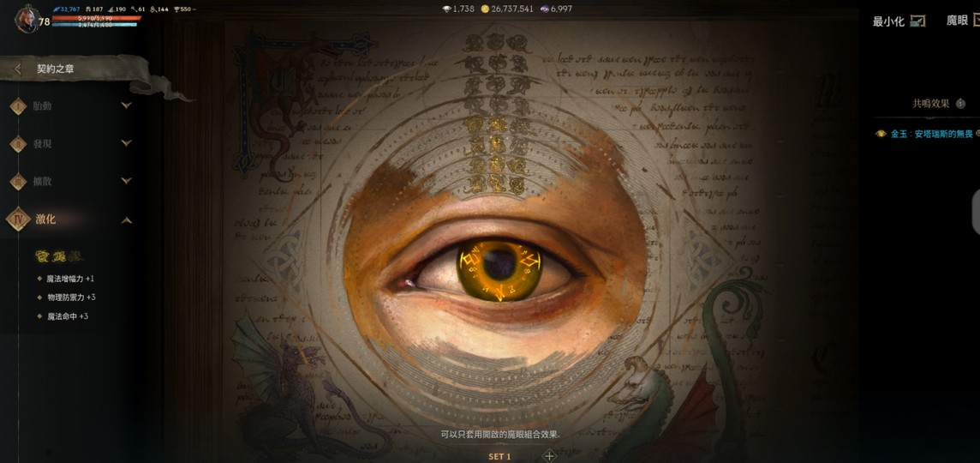Image resolution: width=980 pixels, height=463 pixels.
Task: Toggle the 金玉 resonance effect eye icon
Action: (881, 134)
